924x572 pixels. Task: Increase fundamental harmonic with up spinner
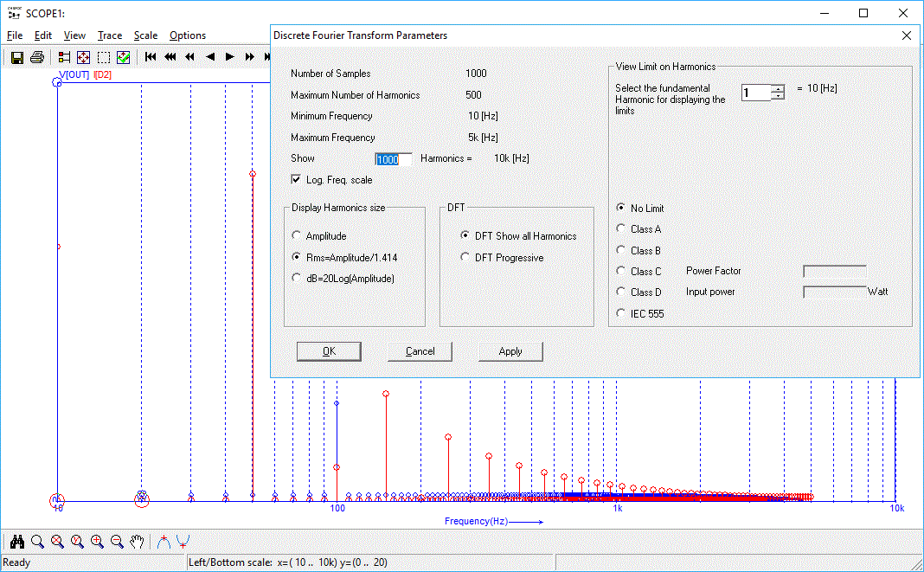778,88
